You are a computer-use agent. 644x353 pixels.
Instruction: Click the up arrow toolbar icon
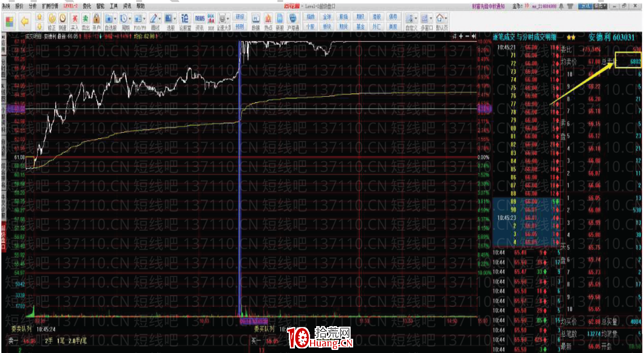pyautogui.click(x=39, y=17)
